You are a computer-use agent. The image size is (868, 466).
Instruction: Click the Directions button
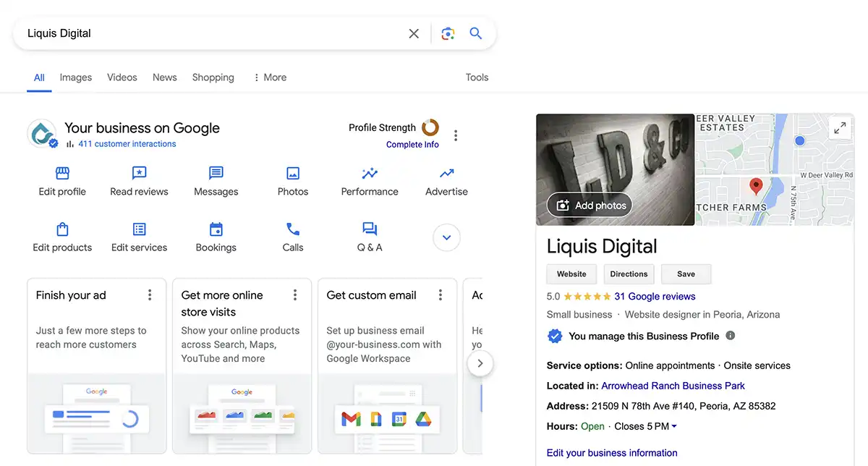pos(629,274)
